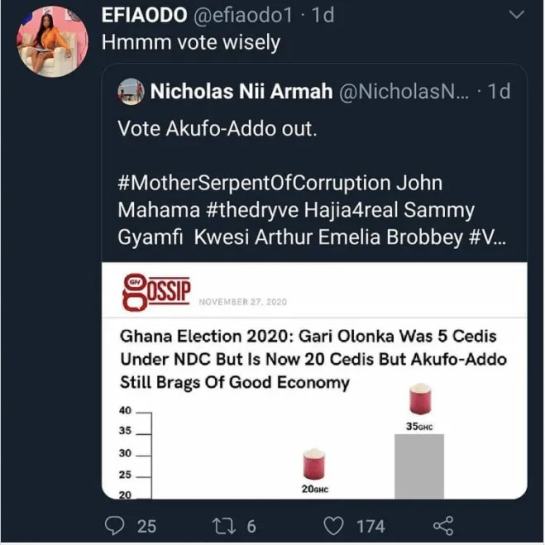Select the 35GHC gray bar in chart

pyautogui.click(x=419, y=466)
